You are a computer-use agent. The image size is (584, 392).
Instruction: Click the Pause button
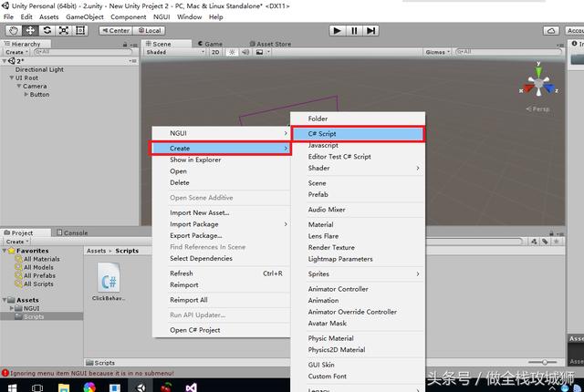[354, 30]
